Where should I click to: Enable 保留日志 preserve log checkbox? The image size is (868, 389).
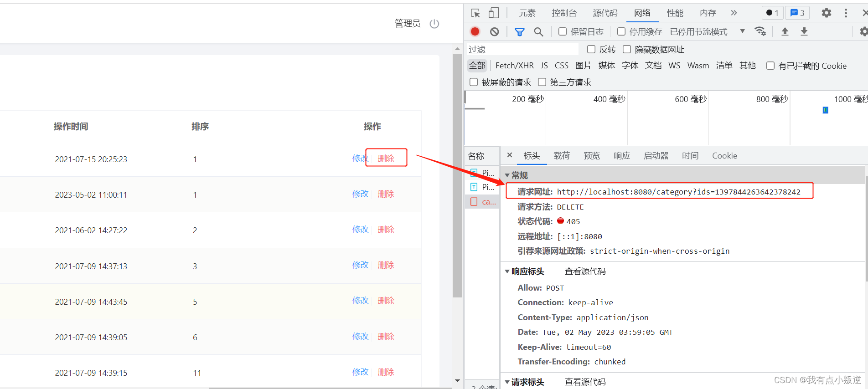[563, 31]
